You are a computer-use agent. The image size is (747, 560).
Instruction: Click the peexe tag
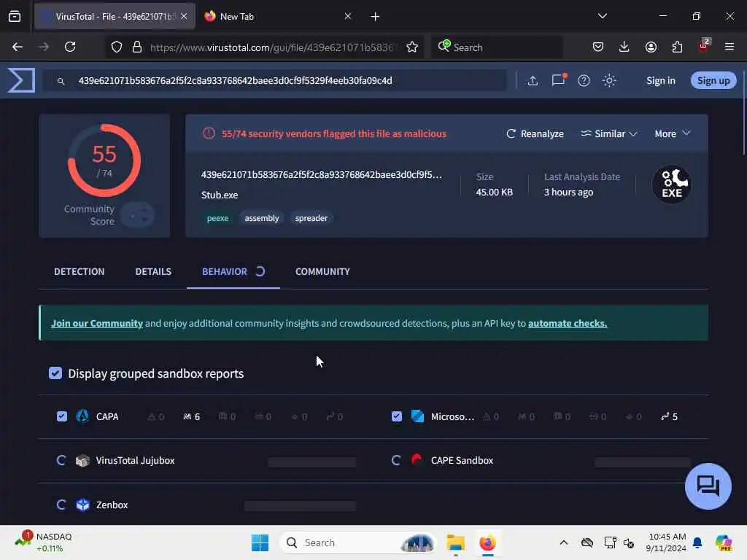[217, 218]
